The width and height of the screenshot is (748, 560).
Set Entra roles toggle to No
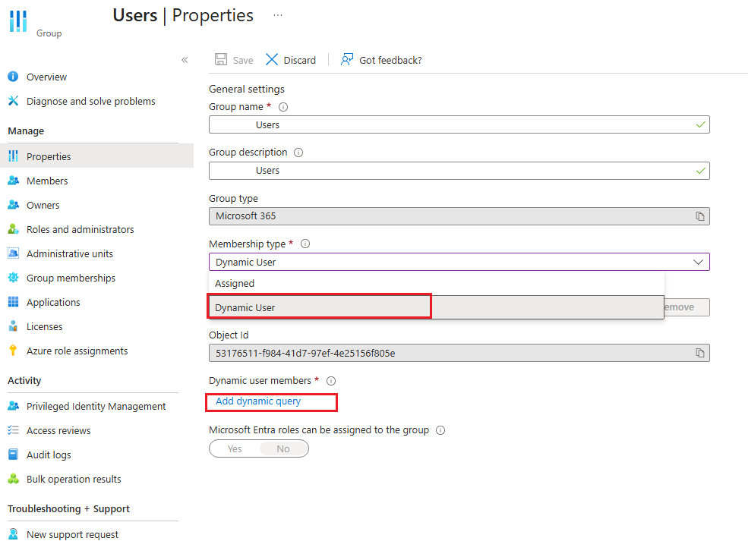coord(283,449)
